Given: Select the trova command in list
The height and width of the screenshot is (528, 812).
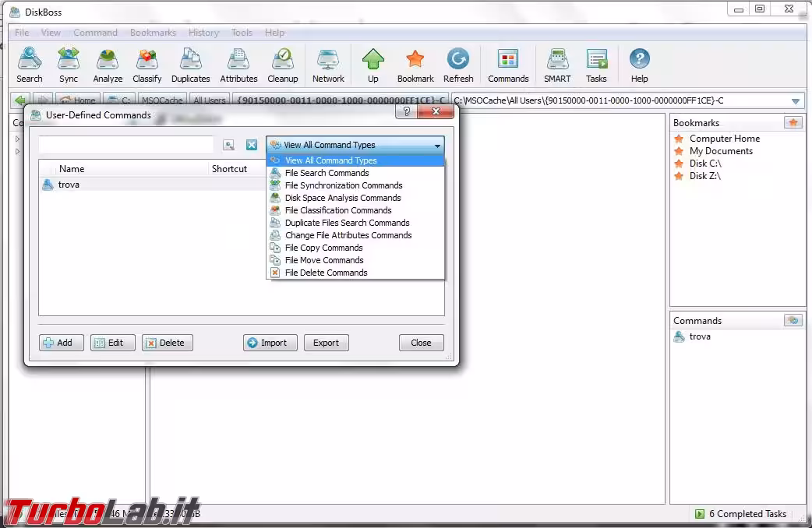Looking at the screenshot, I should pyautogui.click(x=69, y=185).
